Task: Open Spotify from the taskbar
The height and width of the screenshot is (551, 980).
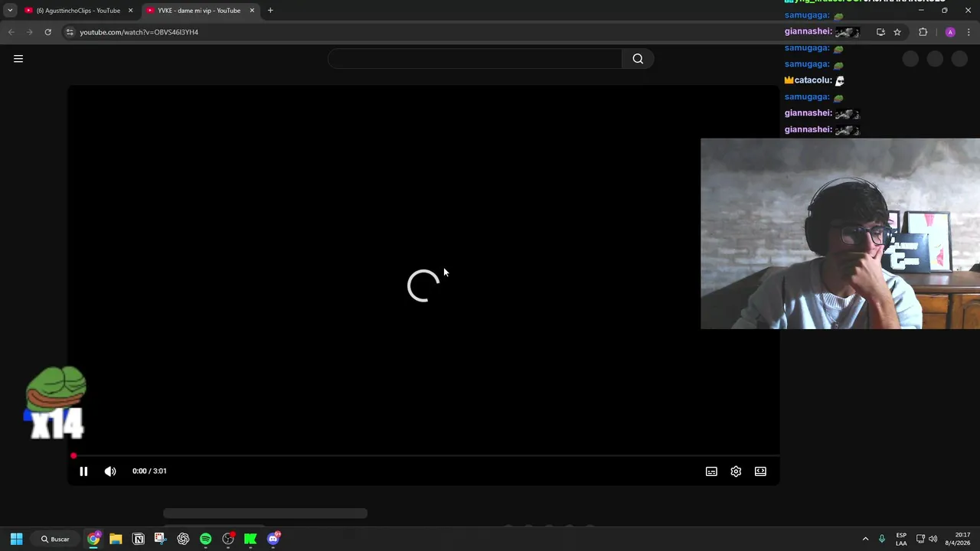Action: click(x=205, y=539)
